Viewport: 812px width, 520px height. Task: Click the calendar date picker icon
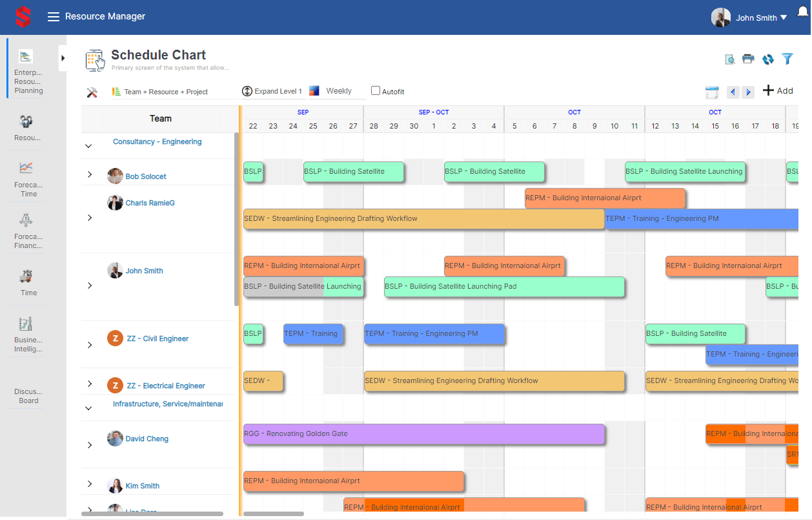[x=712, y=92]
